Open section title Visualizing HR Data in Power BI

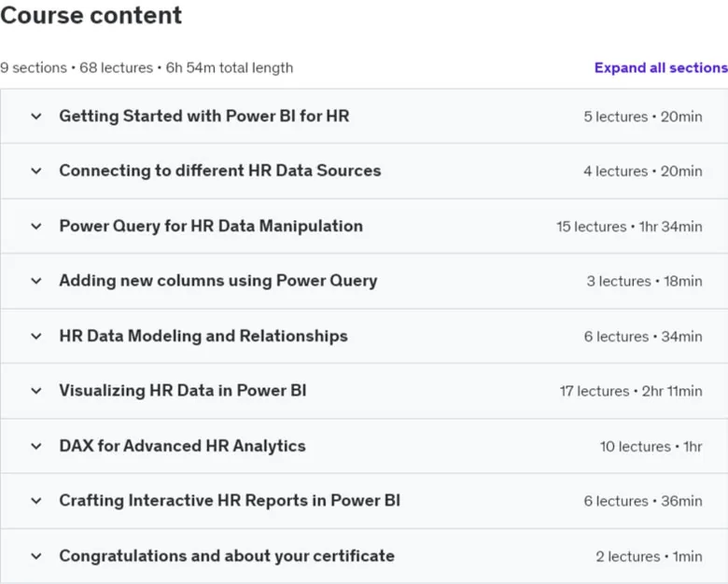[183, 391]
